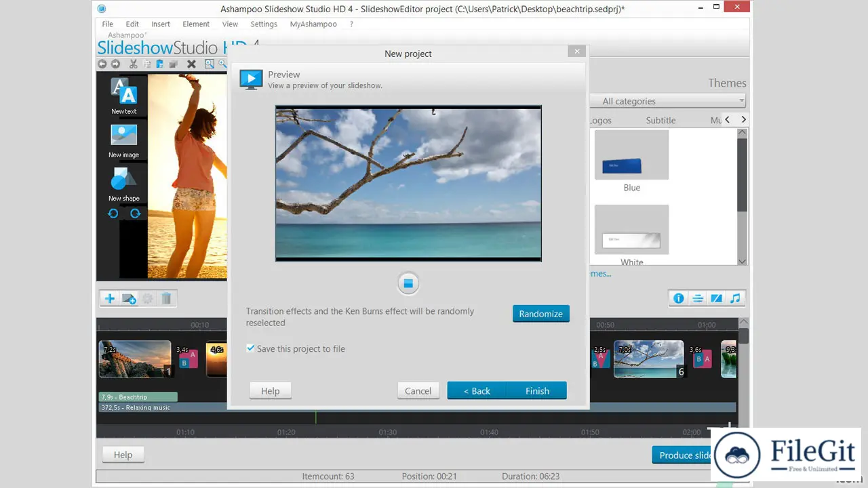The width and height of the screenshot is (868, 488).
Task: Select the 4,6s sunset slide thumbnail
Action: pyautogui.click(x=216, y=359)
